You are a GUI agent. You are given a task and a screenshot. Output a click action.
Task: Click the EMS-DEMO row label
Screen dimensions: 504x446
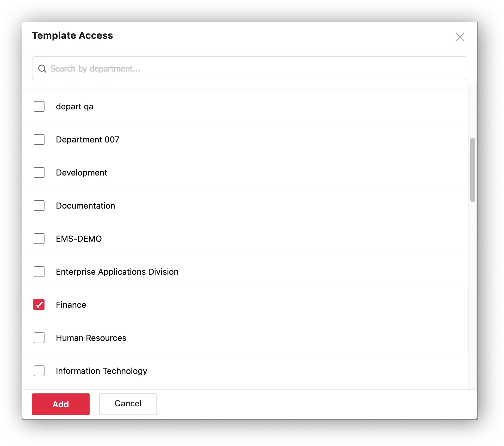pos(79,239)
